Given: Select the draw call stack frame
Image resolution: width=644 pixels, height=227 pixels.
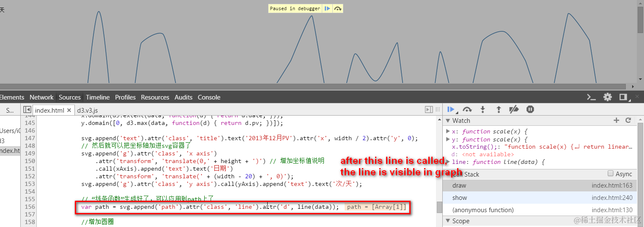Looking at the screenshot, I should point(540,185).
